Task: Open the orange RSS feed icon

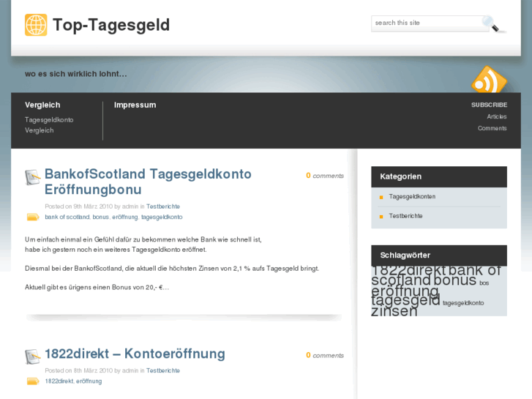Action: tap(490, 80)
